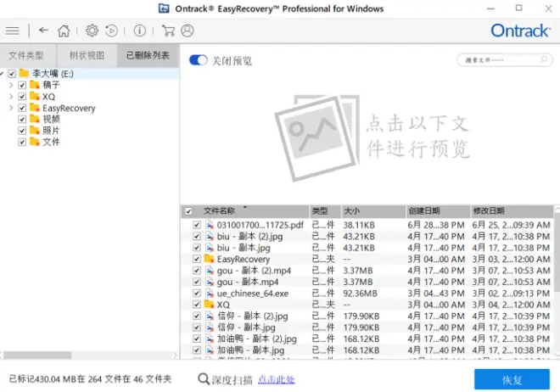This screenshot has height=392, width=560.
Task: Sort by 修改日期 column header
Action: click(x=512, y=211)
